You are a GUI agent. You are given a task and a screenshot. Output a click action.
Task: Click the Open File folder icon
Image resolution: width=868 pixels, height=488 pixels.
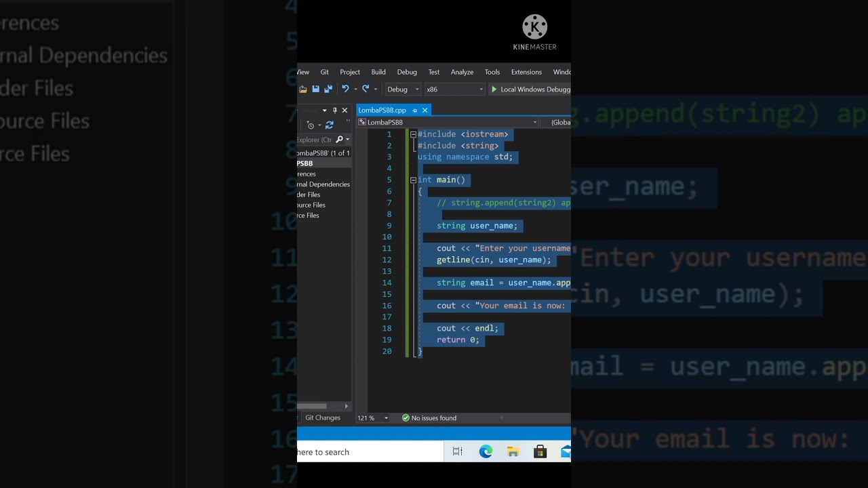(303, 89)
